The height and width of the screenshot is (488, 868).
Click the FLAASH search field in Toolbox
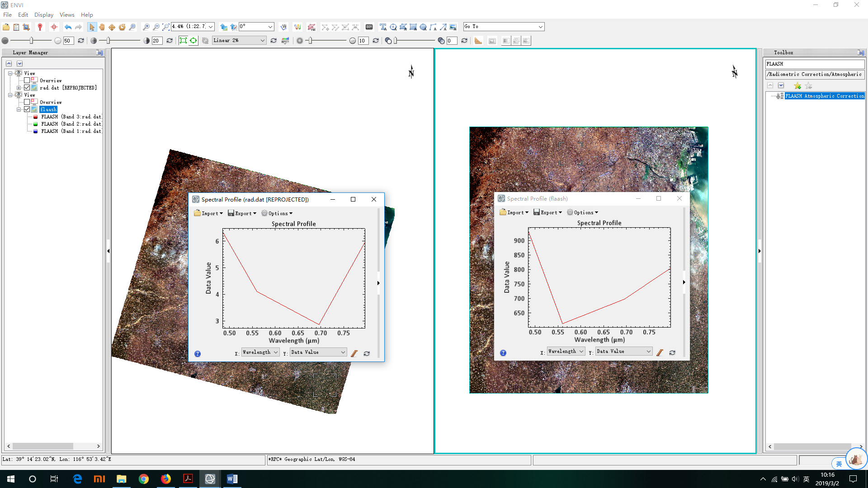814,64
